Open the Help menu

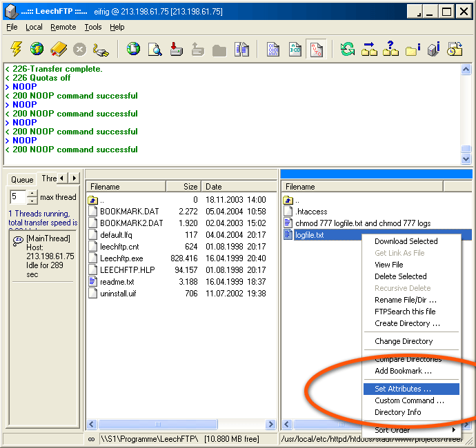tap(117, 27)
